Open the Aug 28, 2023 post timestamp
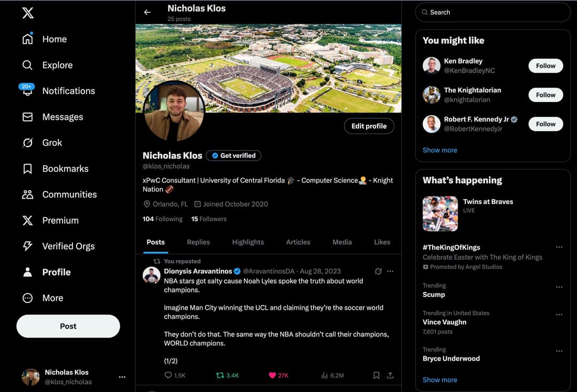 pyautogui.click(x=321, y=271)
